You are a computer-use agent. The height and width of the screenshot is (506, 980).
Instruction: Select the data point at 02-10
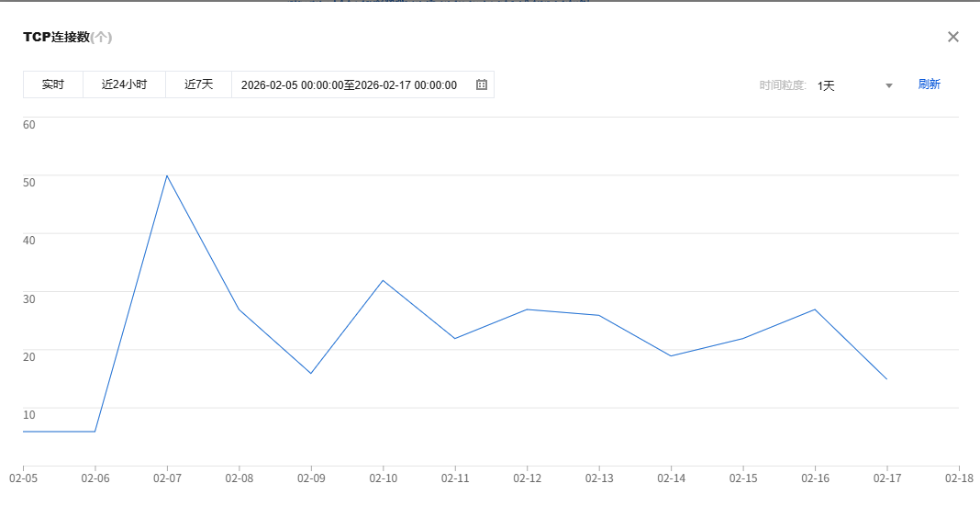[383, 280]
